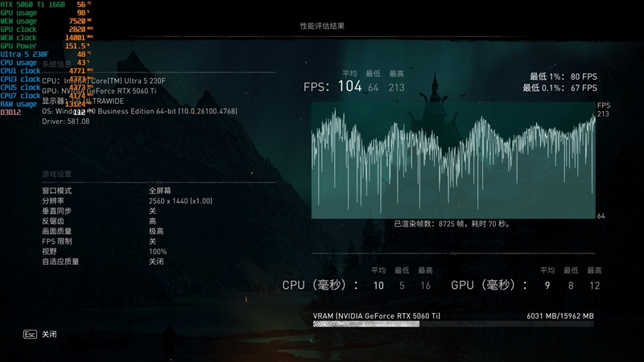Select the average FPS value 104

(x=349, y=86)
